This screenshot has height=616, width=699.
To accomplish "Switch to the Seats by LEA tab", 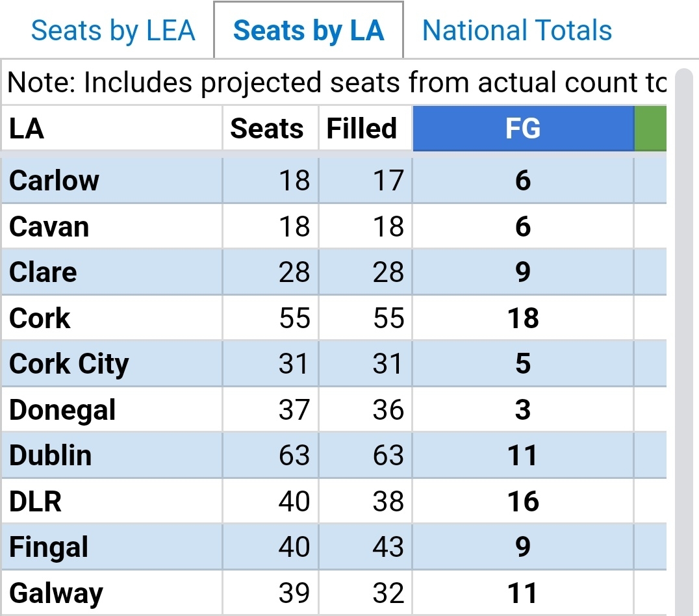I will (x=113, y=31).
